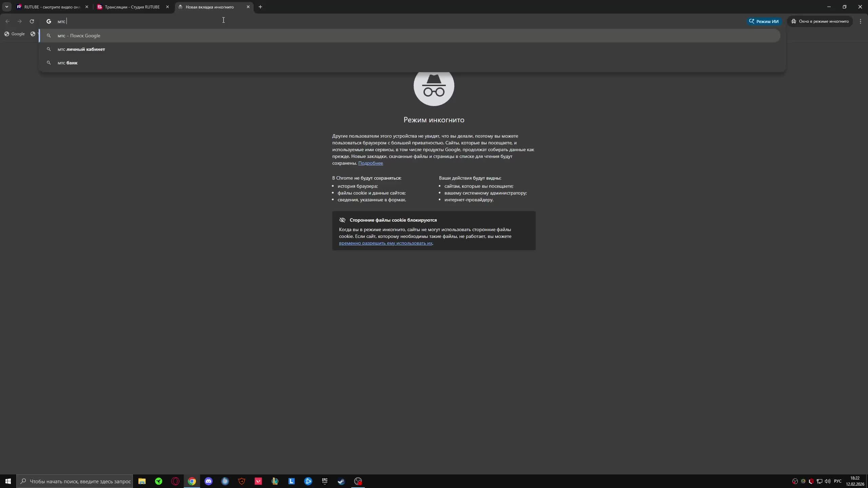Open the tab search dropdown arrow
The height and width of the screenshot is (488, 868).
click(6, 7)
